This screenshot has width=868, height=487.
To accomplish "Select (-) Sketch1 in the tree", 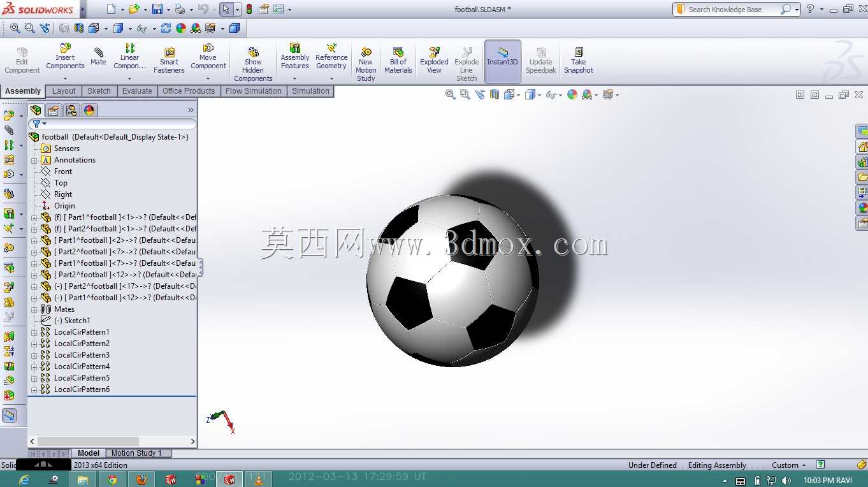I will 71,321.
